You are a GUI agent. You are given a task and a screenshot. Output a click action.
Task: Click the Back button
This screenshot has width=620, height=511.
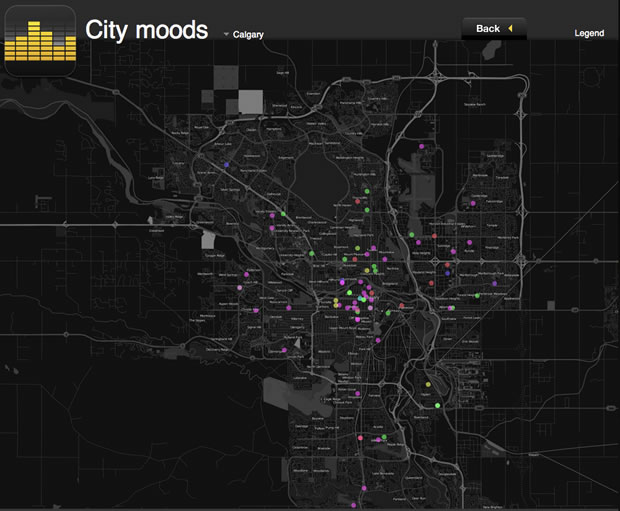(x=494, y=28)
